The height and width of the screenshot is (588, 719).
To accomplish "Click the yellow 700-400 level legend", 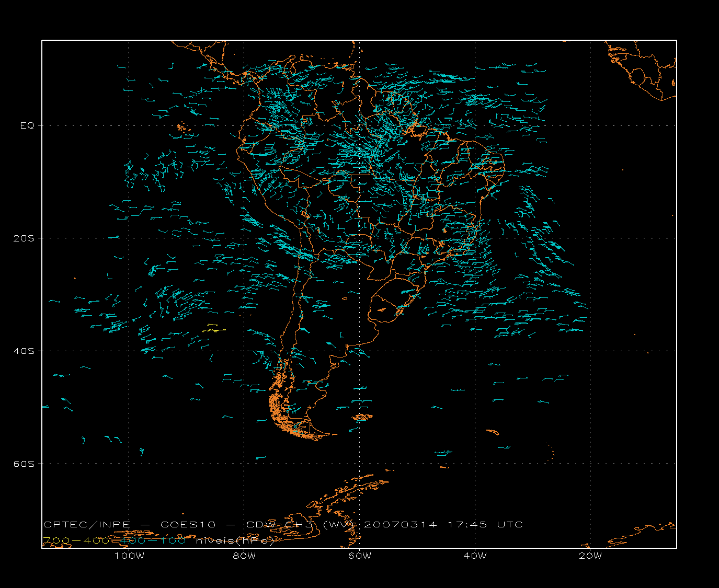I will (x=76, y=541).
